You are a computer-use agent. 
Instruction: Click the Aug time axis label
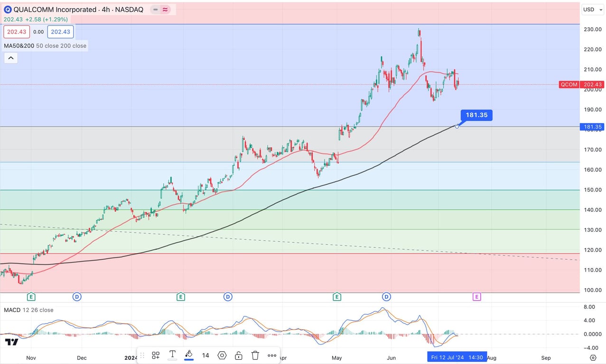point(492,358)
